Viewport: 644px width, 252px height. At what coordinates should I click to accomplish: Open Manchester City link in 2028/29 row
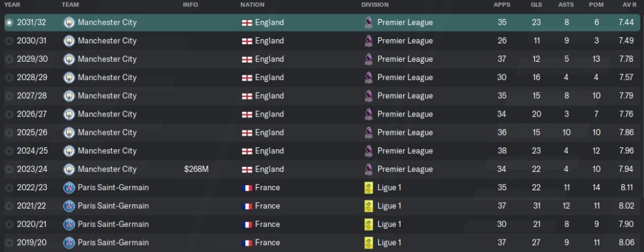[x=107, y=77]
